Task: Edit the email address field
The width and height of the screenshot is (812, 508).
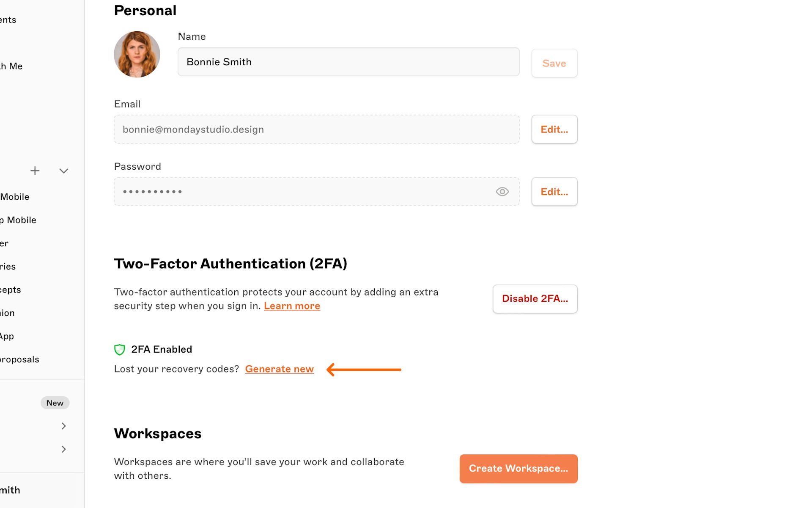Action: (x=554, y=130)
